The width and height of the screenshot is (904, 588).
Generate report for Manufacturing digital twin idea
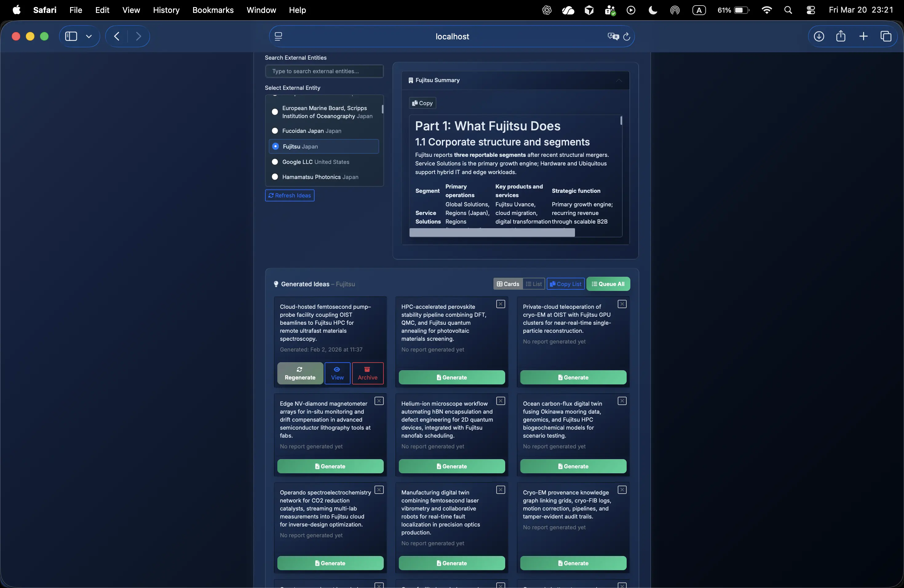452,563
